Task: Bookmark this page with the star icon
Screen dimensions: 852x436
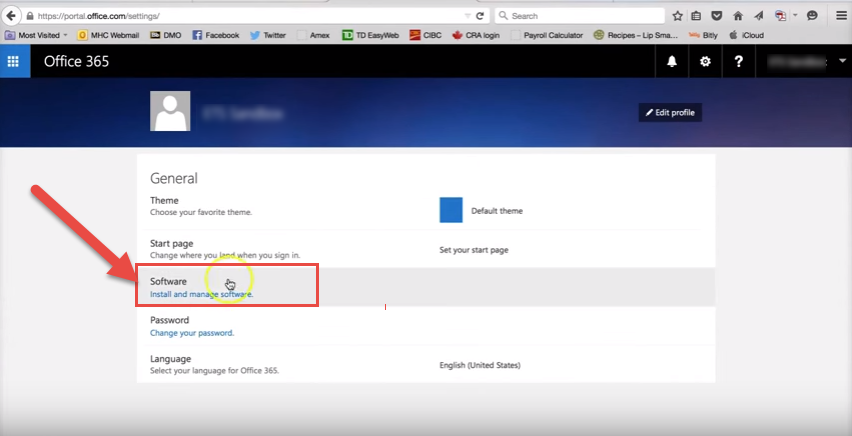Action: 677,16
